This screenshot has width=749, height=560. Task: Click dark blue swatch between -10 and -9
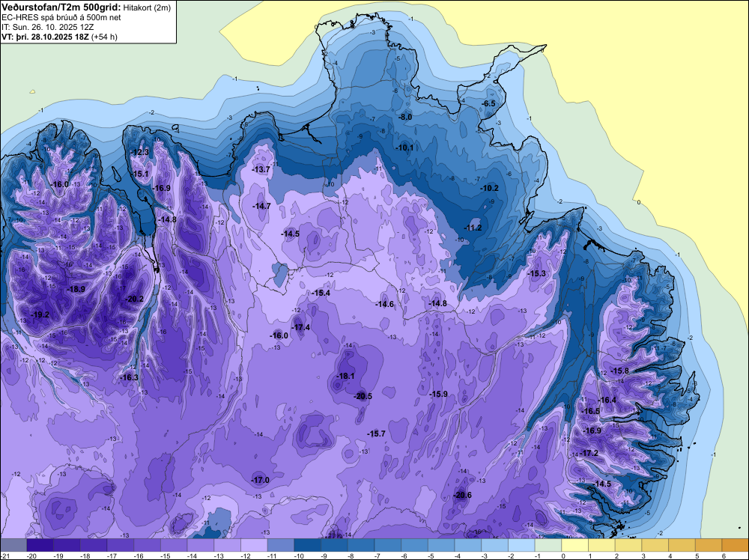[308, 545]
